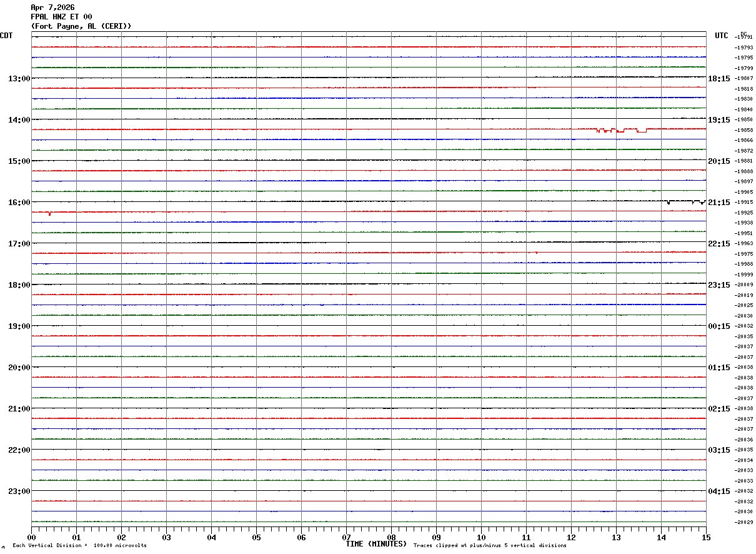Click the 21:15 UTC time label
This screenshot has height=554, width=756.
[x=719, y=203]
